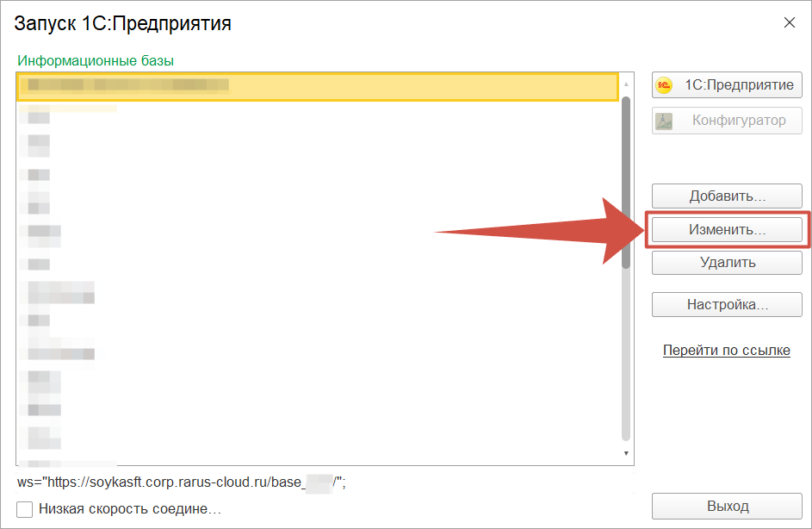Open the Настройка… launcher settings
The height and width of the screenshot is (529, 812).
[727, 304]
